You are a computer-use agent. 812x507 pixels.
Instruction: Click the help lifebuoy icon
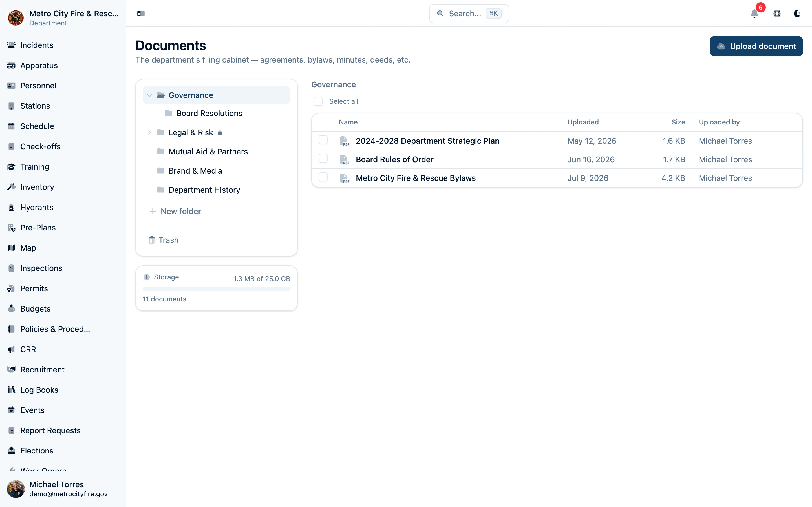[x=777, y=14]
